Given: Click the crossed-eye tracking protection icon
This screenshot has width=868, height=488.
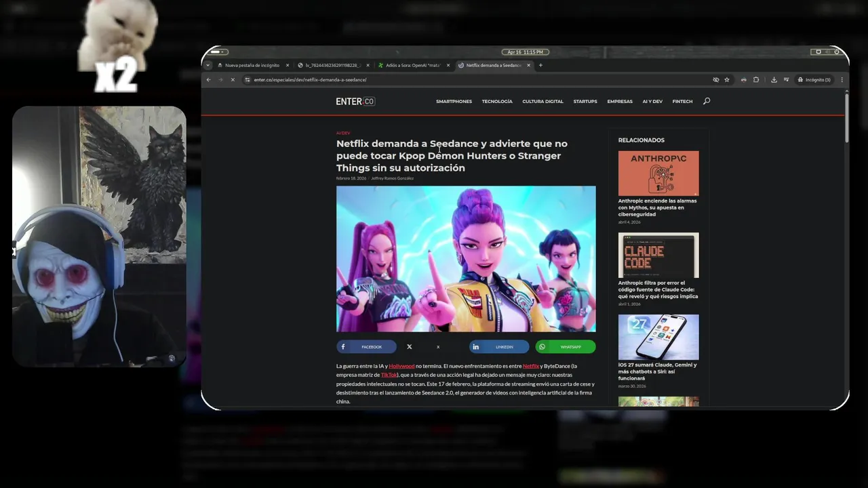Looking at the screenshot, I should pyautogui.click(x=715, y=80).
